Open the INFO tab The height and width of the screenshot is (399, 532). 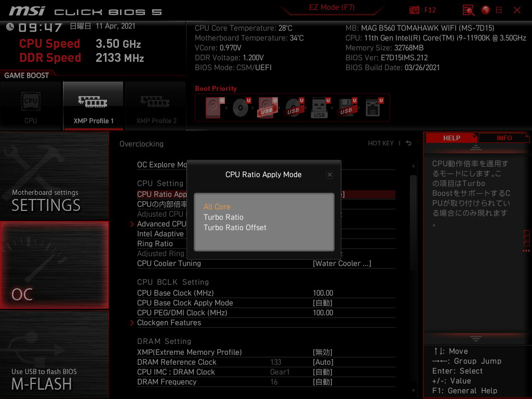click(504, 138)
